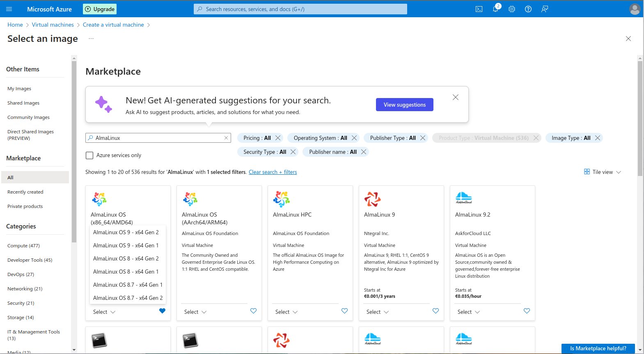Viewport: 644px width, 354px height.
Task: Favorite the AlmaLinux HPC card
Action: point(345,311)
